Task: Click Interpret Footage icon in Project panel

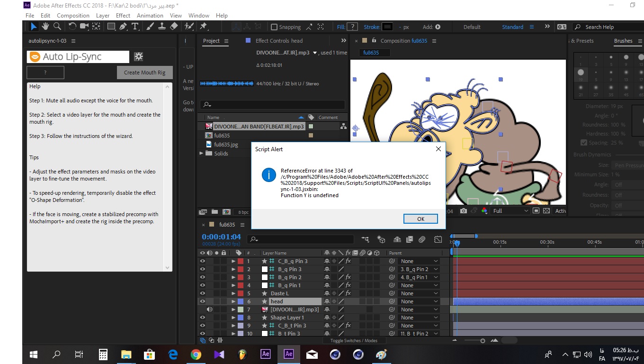Action: click(x=203, y=212)
